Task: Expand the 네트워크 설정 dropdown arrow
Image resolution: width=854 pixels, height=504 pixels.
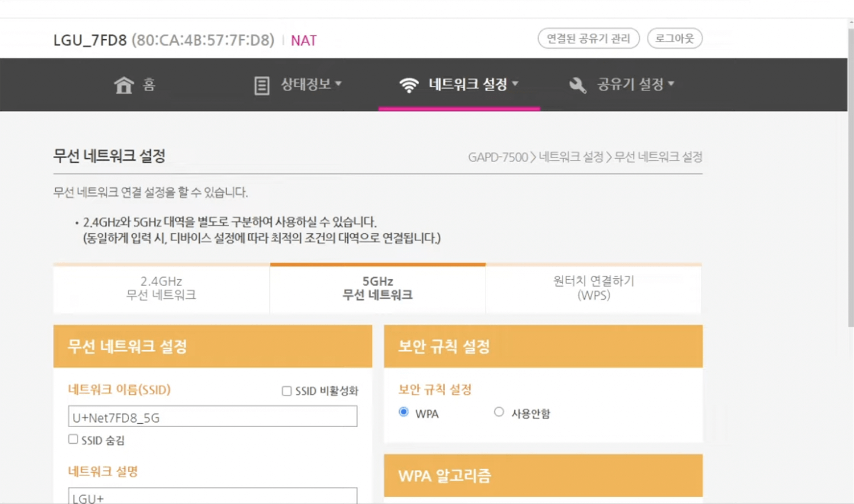Action: 515,84
